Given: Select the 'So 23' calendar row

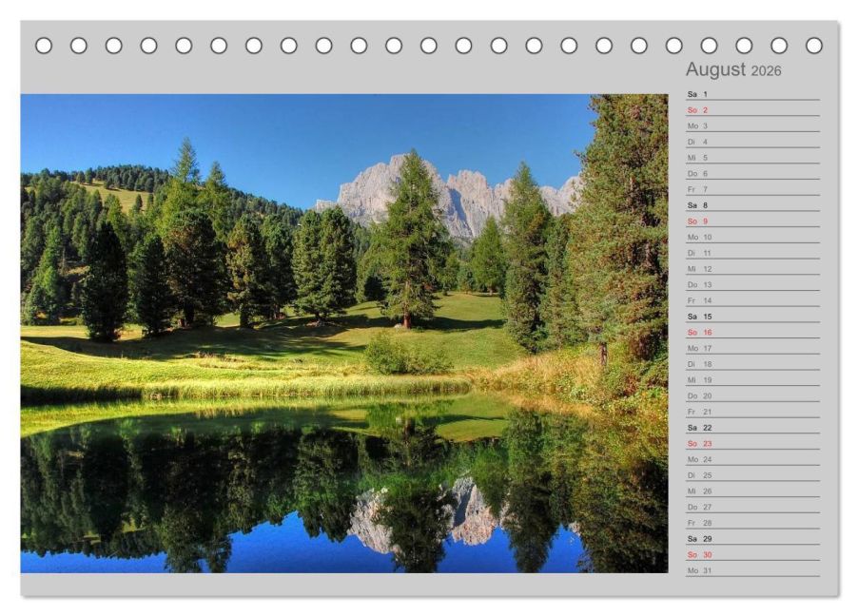Looking at the screenshot, I should tap(753, 443).
